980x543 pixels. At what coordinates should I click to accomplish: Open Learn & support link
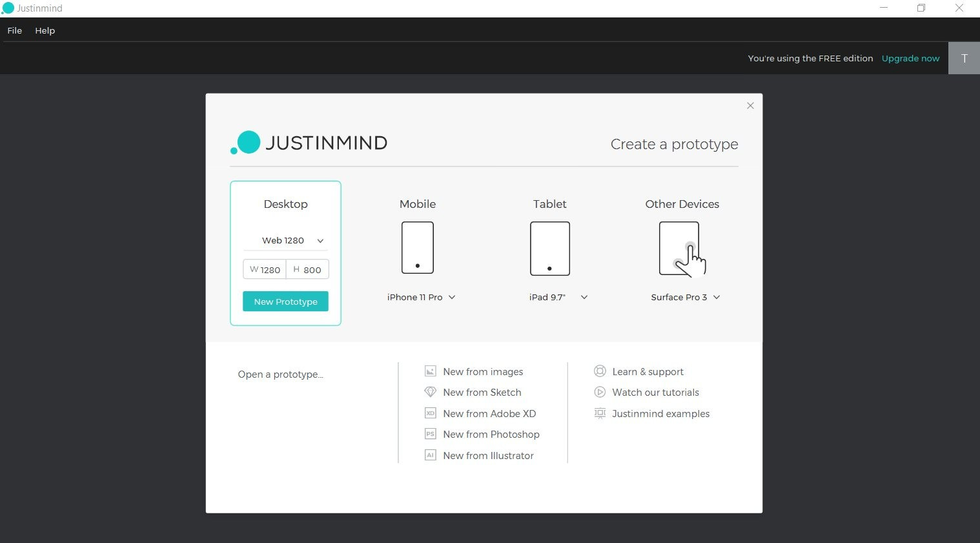pos(648,372)
